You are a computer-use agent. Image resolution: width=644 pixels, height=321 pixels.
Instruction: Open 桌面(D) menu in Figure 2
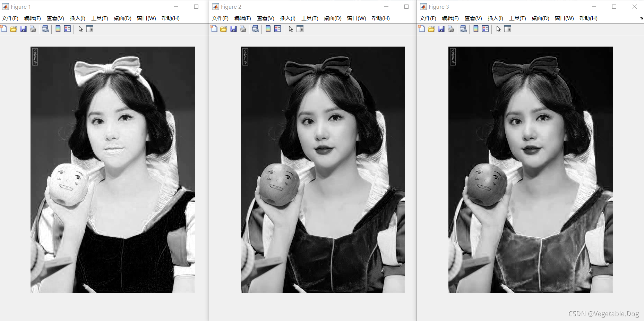point(333,18)
